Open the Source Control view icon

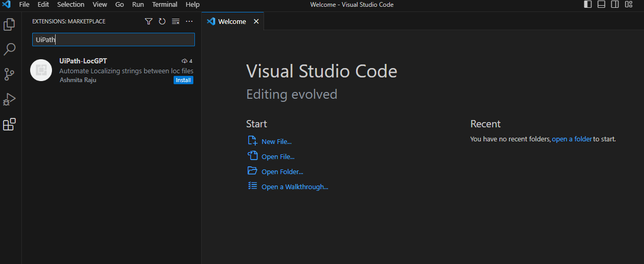(x=9, y=74)
